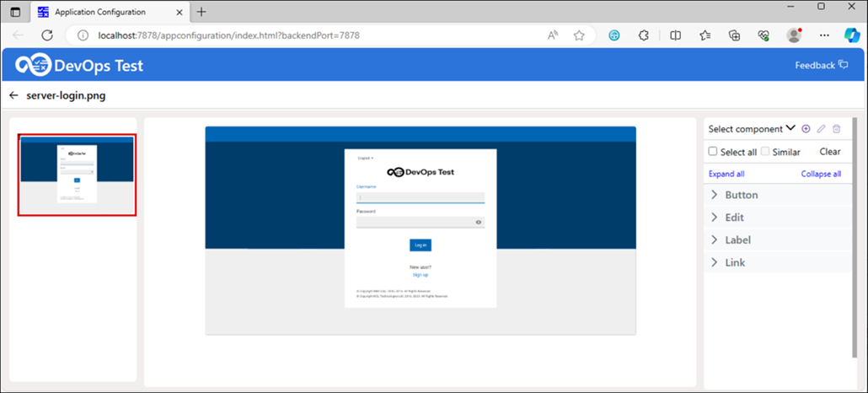868x393 pixels.
Task: Click the add component plus icon
Action: (x=806, y=128)
